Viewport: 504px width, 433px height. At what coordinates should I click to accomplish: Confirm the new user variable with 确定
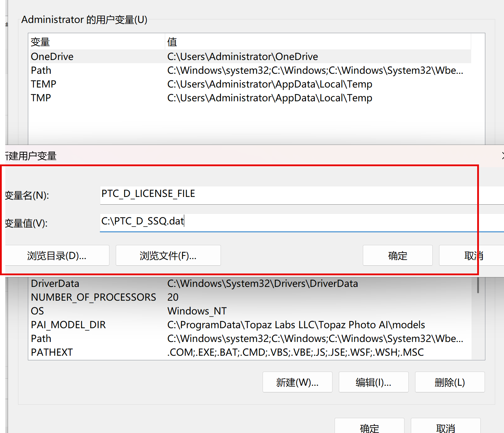coord(397,255)
